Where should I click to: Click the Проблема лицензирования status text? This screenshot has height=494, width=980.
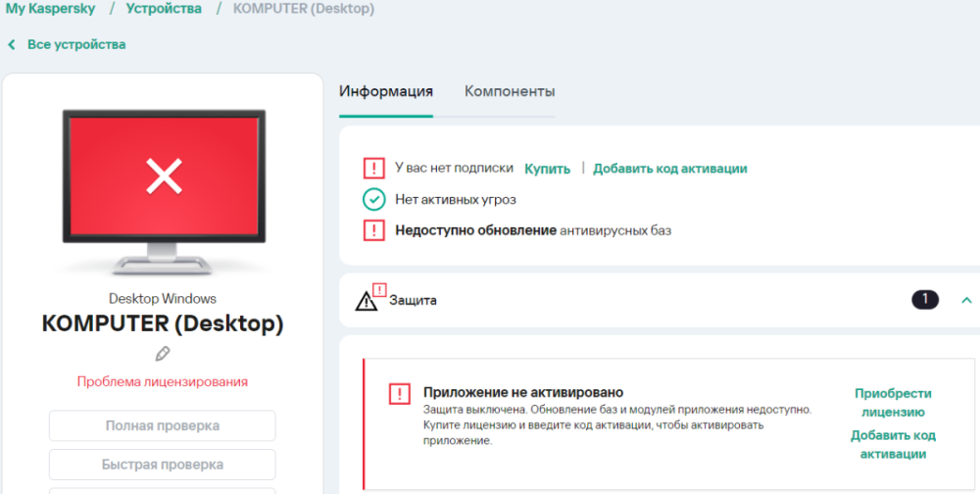163,381
